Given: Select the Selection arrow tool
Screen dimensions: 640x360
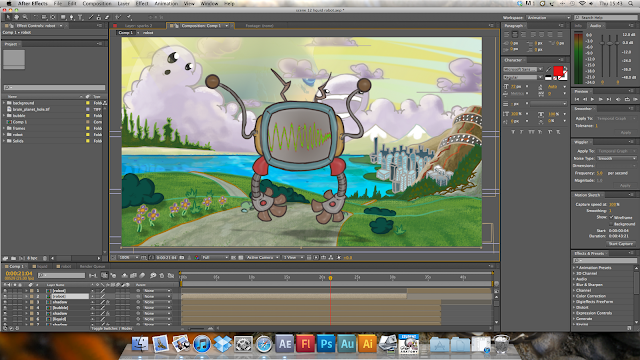Looking at the screenshot, I should [8, 17].
